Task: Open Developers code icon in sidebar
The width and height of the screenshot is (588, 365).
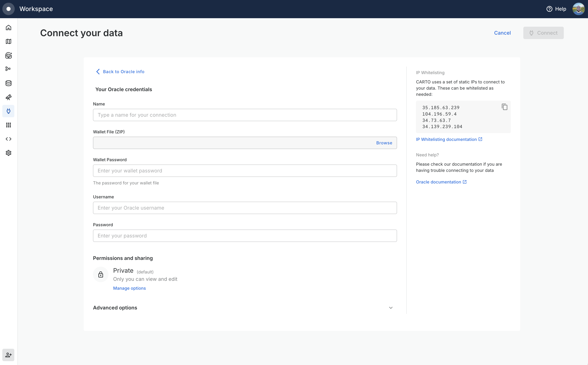Action: coord(9,139)
